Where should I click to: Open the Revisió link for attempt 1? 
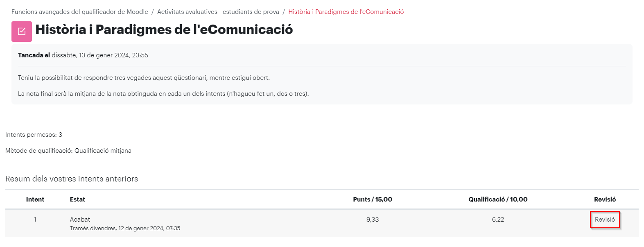[605, 220]
